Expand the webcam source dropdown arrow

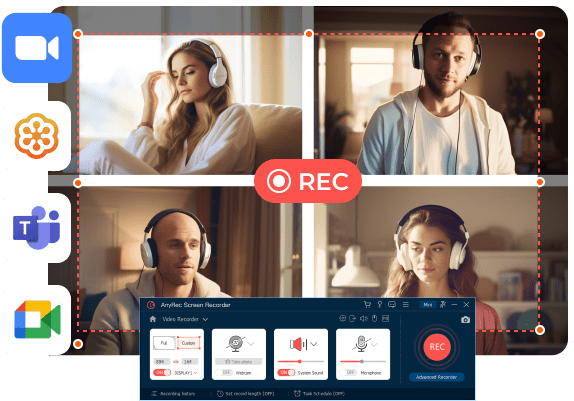[251, 344]
